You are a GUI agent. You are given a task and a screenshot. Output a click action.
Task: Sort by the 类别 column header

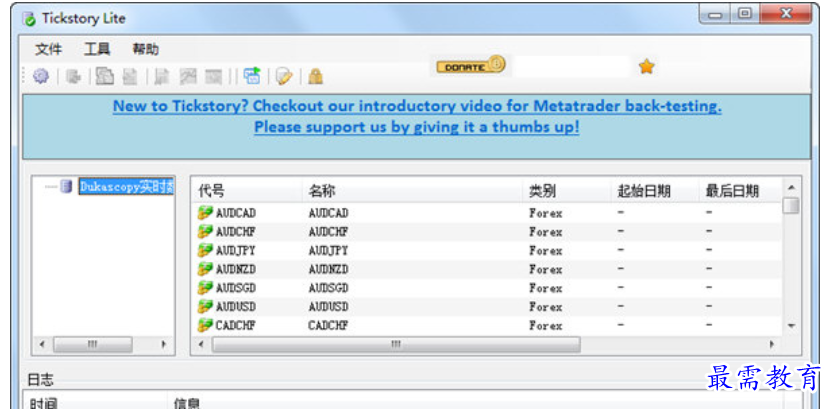click(x=567, y=191)
